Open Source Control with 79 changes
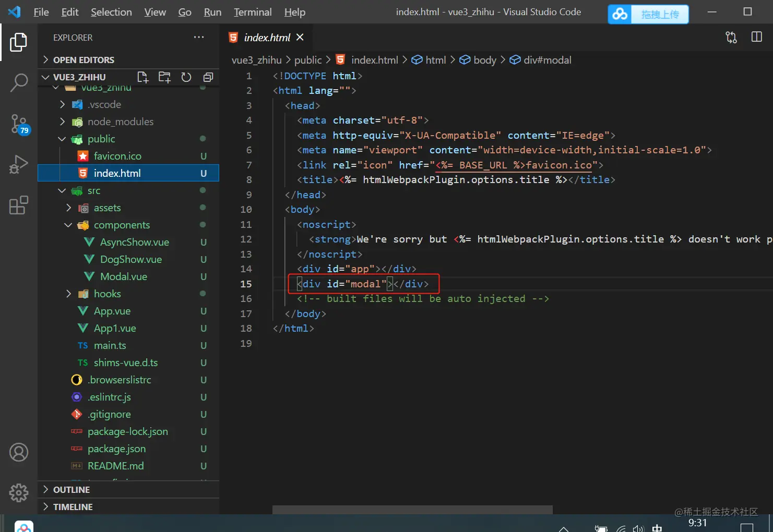 pyautogui.click(x=20, y=124)
